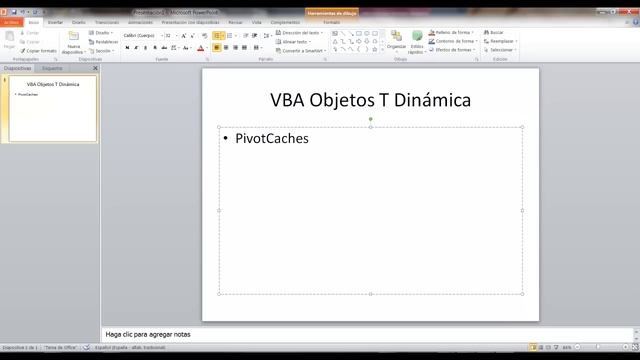Click the Undo icon in quick access toolbar
The height and width of the screenshot is (360, 640).
click(x=22, y=12)
